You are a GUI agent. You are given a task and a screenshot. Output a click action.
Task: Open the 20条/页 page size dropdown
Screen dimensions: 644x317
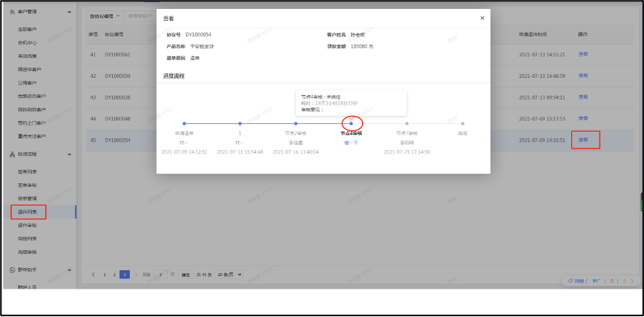click(229, 274)
